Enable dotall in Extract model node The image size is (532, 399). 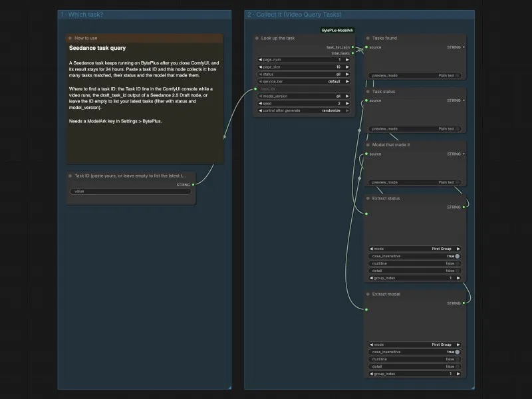414,366
